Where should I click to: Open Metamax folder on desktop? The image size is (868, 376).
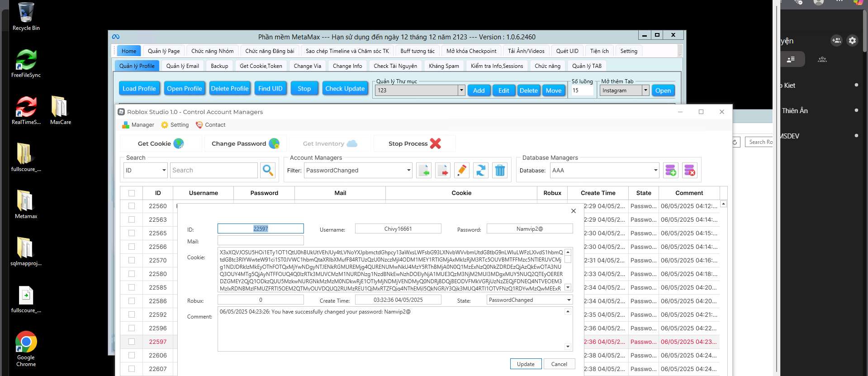26,205
